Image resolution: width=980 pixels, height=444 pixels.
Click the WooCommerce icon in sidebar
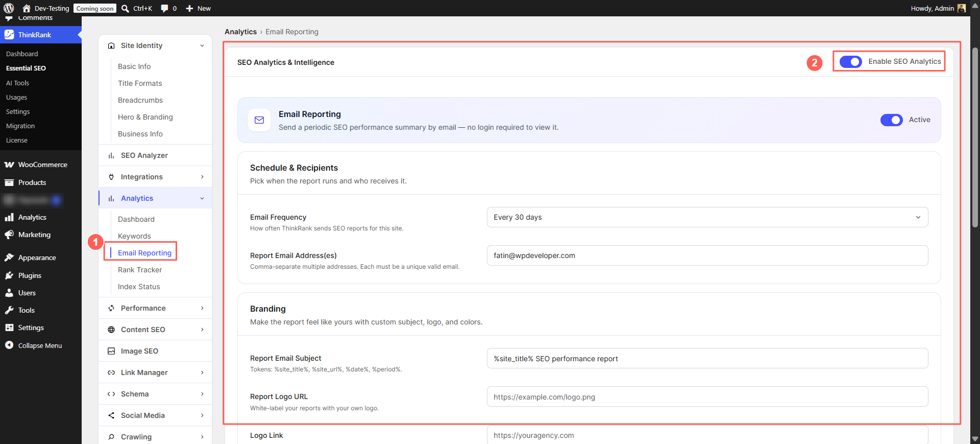tap(9, 165)
